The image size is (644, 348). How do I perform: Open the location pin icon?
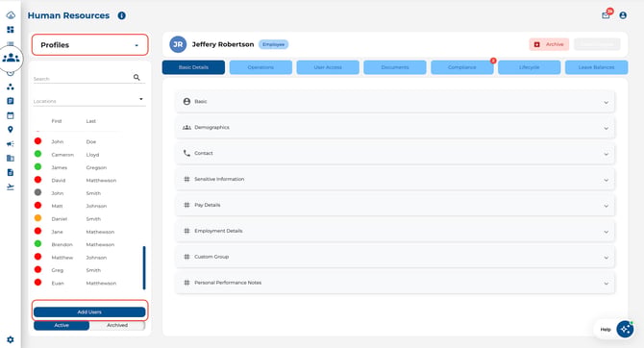pyautogui.click(x=11, y=130)
